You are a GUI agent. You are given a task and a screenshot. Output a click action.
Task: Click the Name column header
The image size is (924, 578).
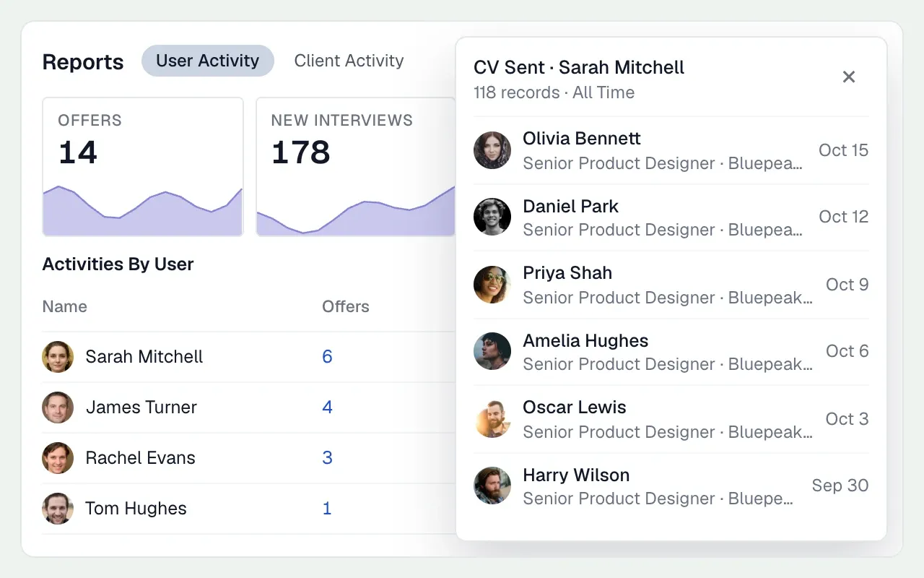click(x=64, y=306)
